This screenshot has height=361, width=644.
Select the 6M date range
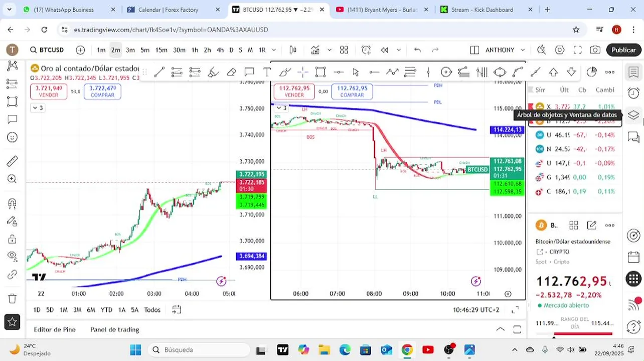pyautogui.click(x=91, y=310)
